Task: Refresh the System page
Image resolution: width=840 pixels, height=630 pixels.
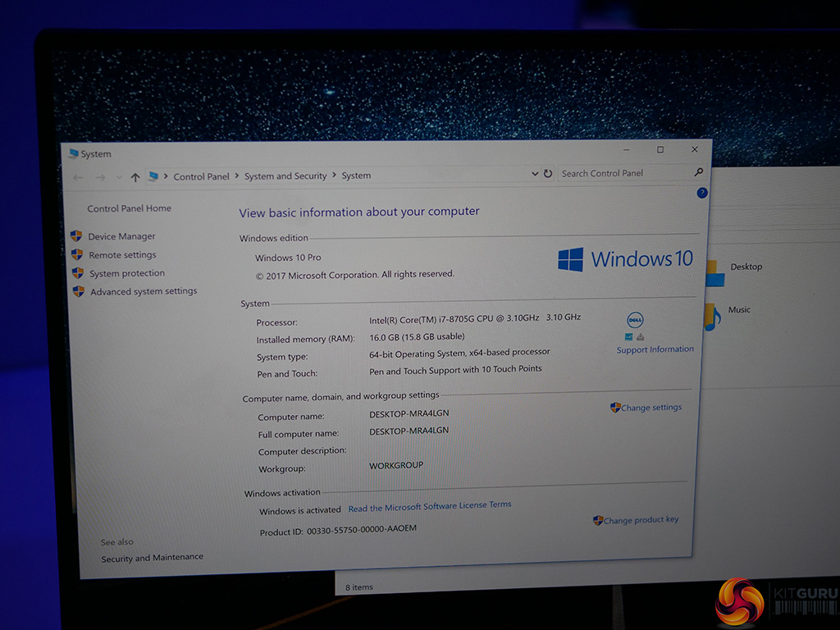Action: 548,174
